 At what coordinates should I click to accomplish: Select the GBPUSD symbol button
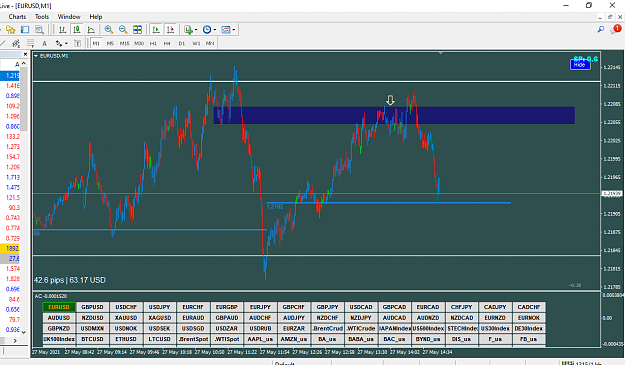92,307
